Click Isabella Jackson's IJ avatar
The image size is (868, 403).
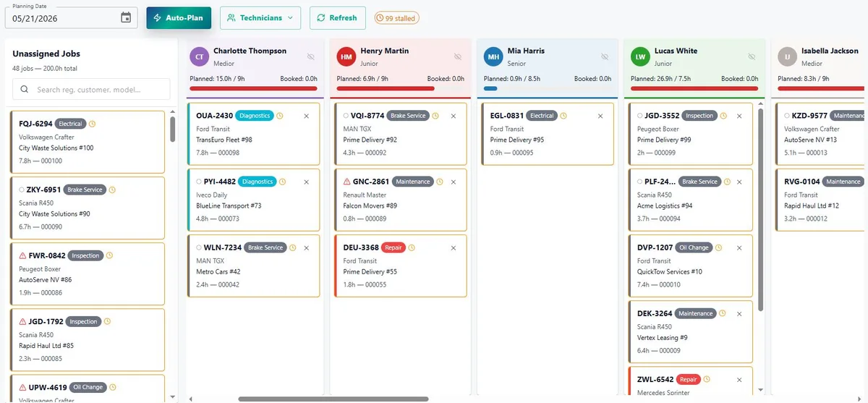pos(787,56)
